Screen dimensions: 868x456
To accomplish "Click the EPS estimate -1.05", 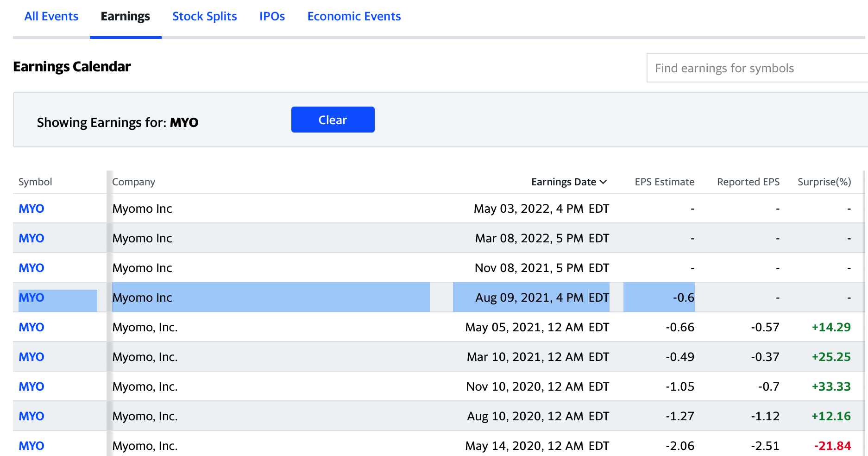I will coord(680,386).
